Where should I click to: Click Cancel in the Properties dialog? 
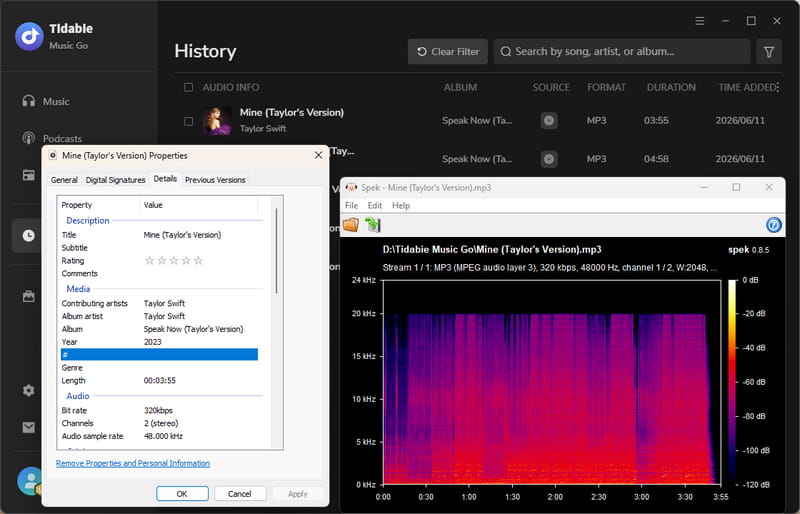[239, 494]
